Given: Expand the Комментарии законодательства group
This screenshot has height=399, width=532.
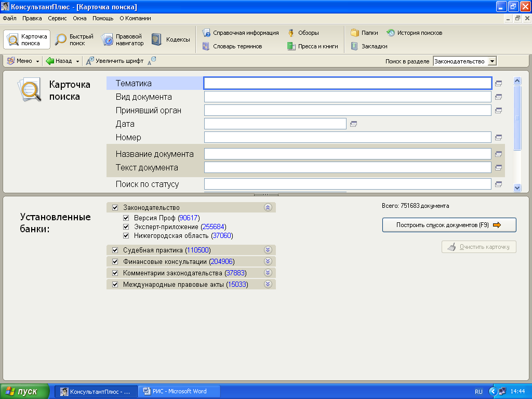Looking at the screenshot, I should pyautogui.click(x=268, y=273).
